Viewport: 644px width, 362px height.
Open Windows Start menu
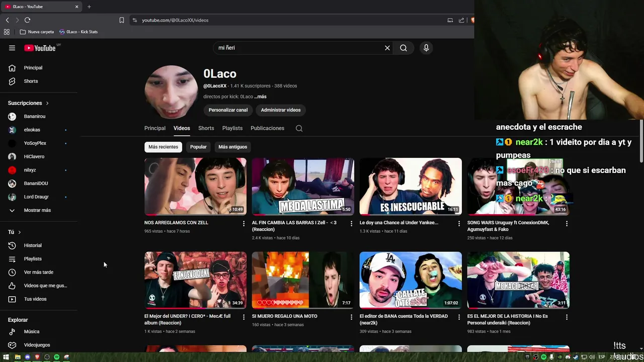[7, 357]
